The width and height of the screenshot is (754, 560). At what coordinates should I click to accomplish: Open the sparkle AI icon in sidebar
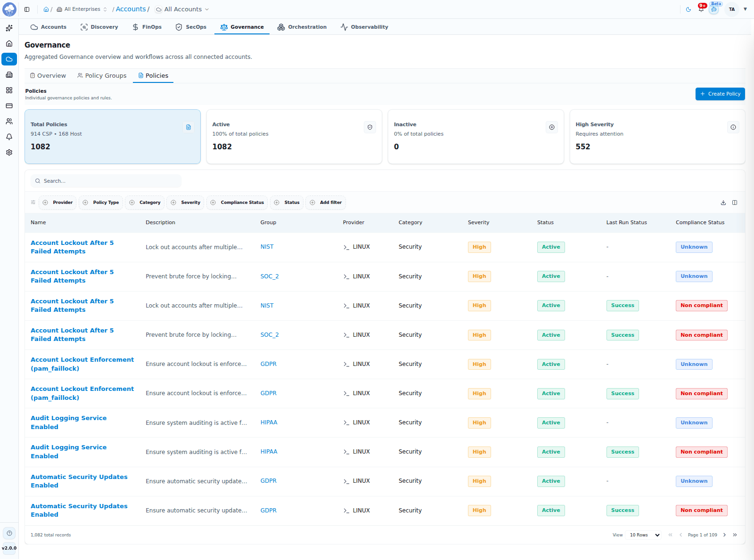click(x=9, y=28)
